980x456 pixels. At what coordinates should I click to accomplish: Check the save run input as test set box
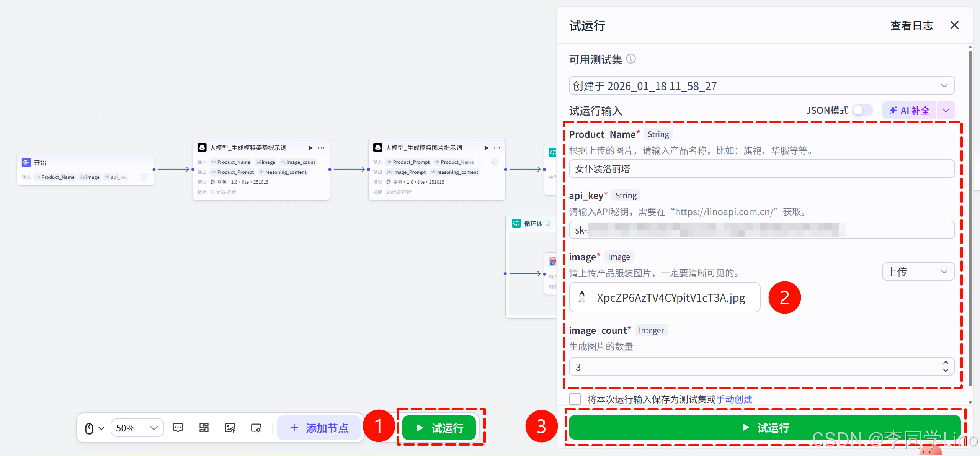point(575,399)
